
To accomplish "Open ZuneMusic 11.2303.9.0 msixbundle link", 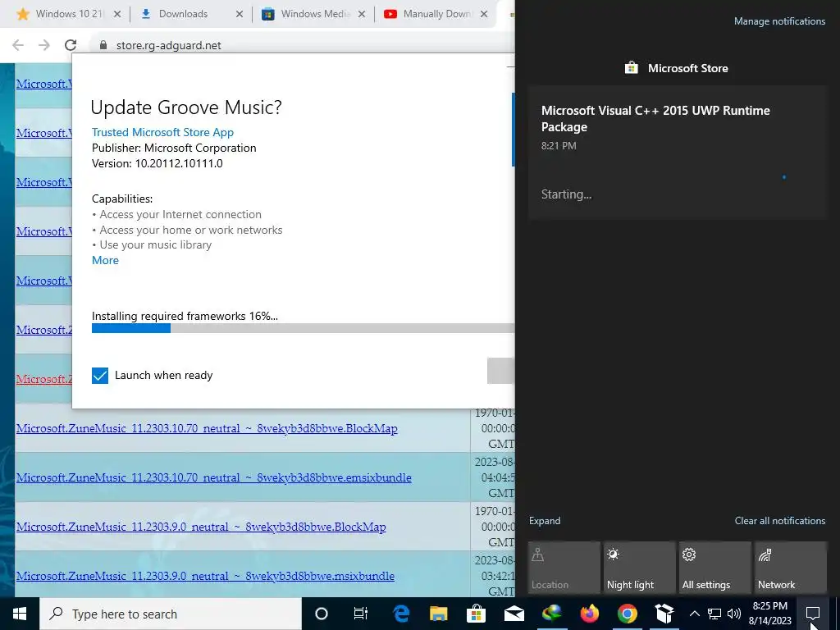I will pyautogui.click(x=205, y=576).
